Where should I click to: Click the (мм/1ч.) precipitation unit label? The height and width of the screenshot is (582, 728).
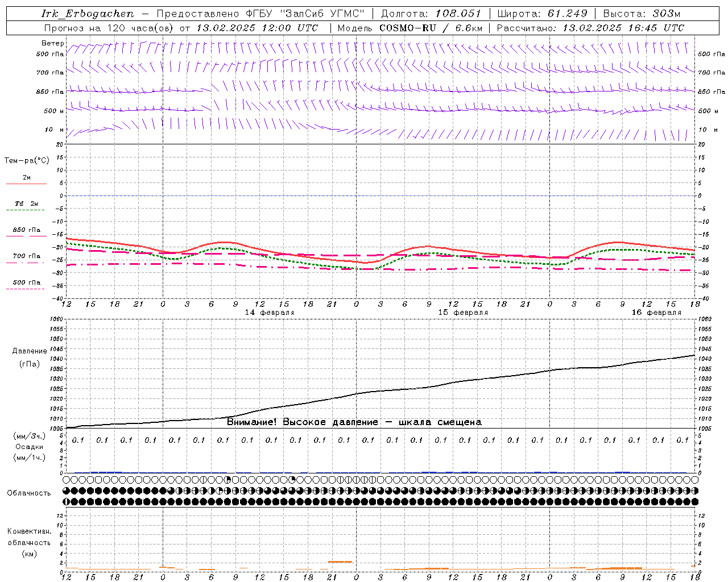click(30, 458)
